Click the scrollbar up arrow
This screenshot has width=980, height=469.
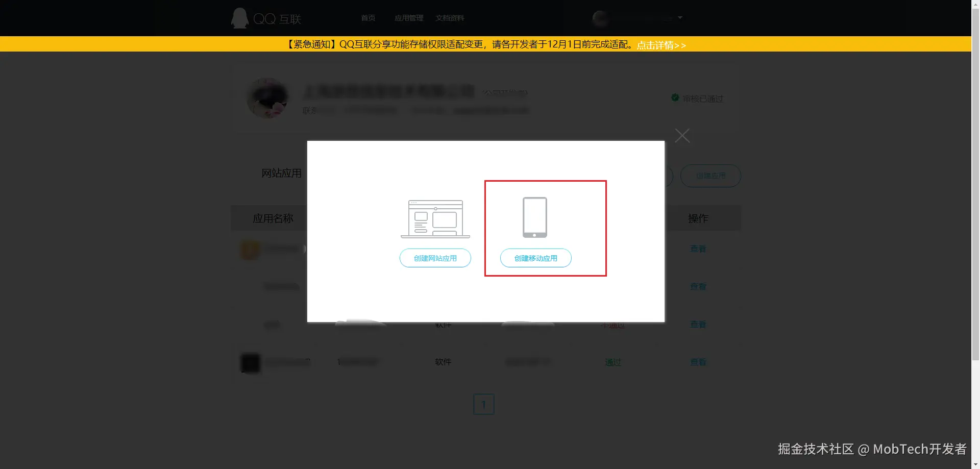[x=975, y=4]
